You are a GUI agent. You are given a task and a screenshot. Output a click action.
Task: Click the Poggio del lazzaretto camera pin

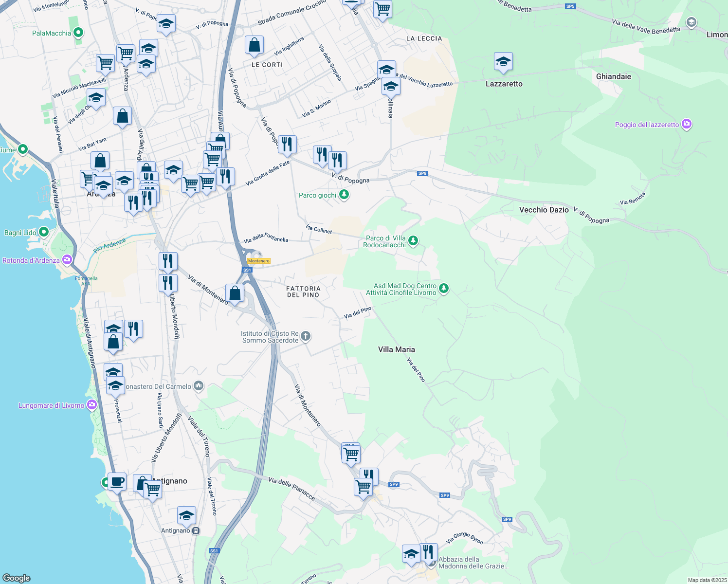pos(687,125)
